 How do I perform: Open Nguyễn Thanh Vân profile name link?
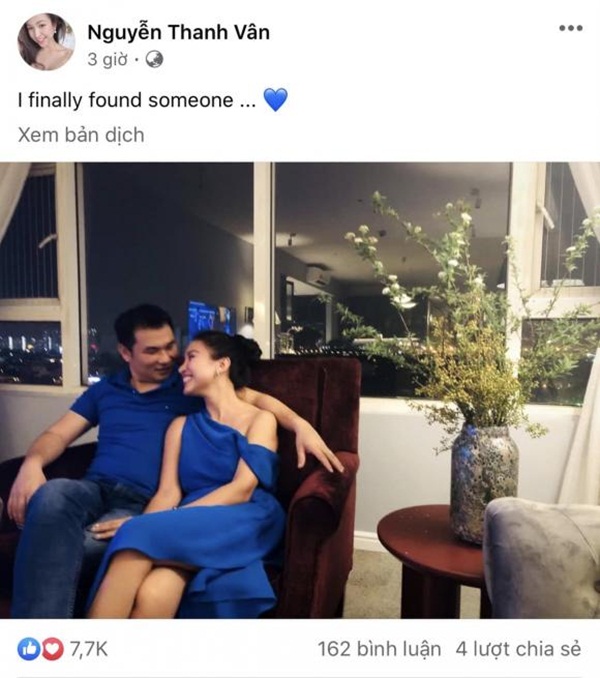click(x=179, y=32)
